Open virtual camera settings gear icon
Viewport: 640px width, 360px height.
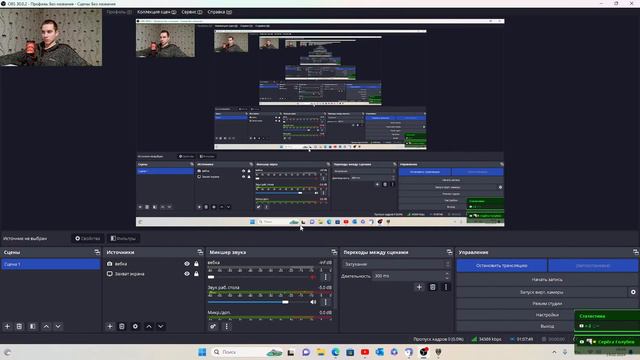(633, 292)
